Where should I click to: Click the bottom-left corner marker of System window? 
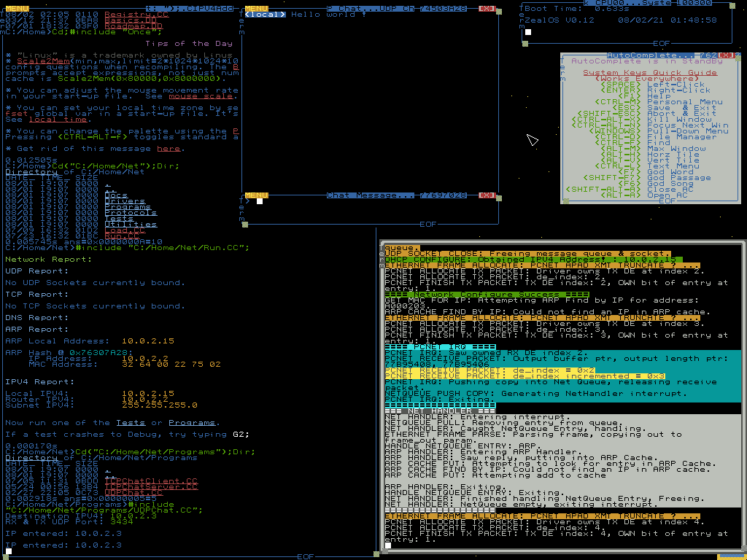pos(525,44)
